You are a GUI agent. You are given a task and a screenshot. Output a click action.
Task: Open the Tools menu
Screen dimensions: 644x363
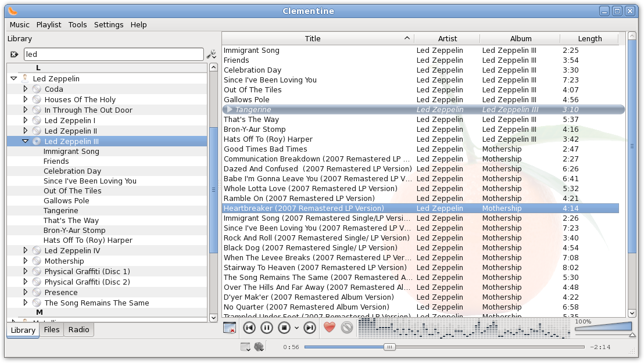click(78, 24)
